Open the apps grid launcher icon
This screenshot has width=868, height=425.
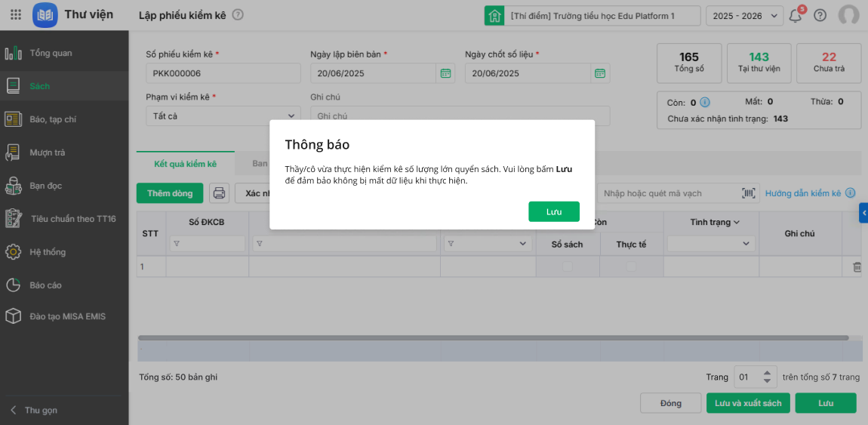(x=16, y=15)
